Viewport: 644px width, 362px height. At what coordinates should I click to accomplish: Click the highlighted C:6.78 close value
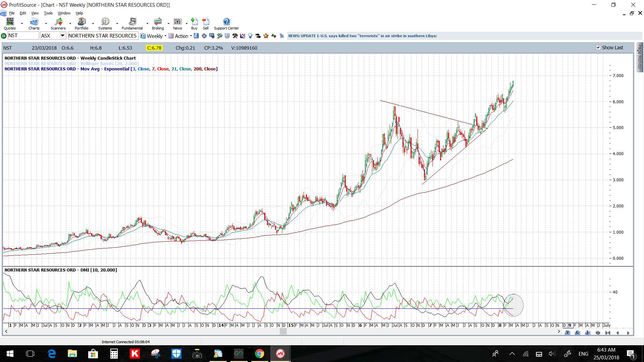154,48
